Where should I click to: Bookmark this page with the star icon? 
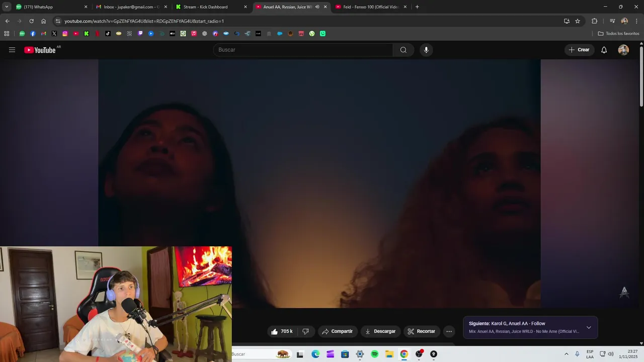[x=578, y=21]
